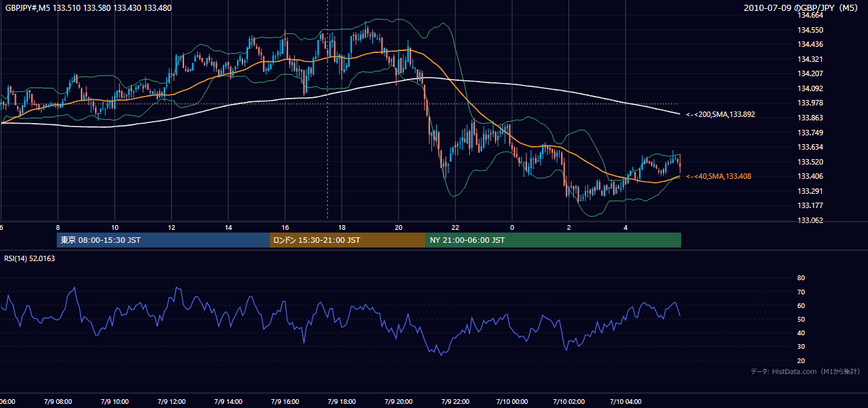Click the NY 21:00-06:00 JST session bar

(554, 240)
